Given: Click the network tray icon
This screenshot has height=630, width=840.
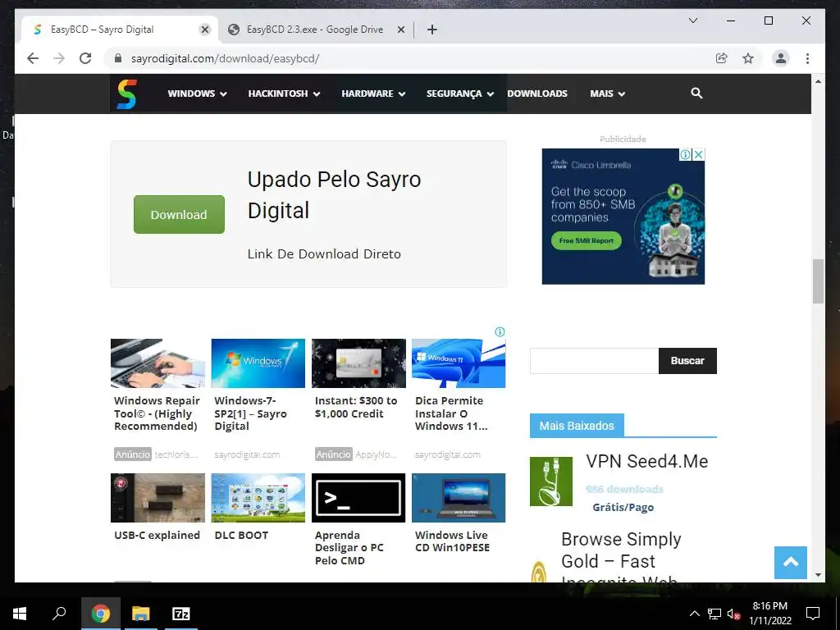Looking at the screenshot, I should pos(714,614).
